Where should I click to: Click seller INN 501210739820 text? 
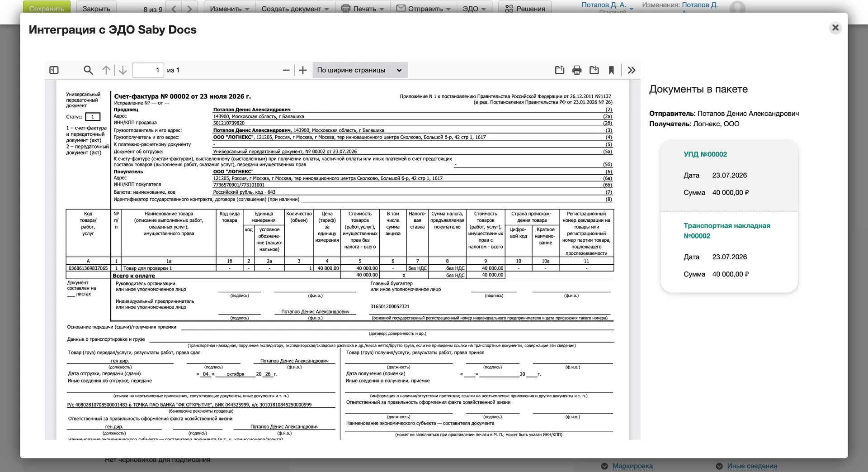coord(229,123)
